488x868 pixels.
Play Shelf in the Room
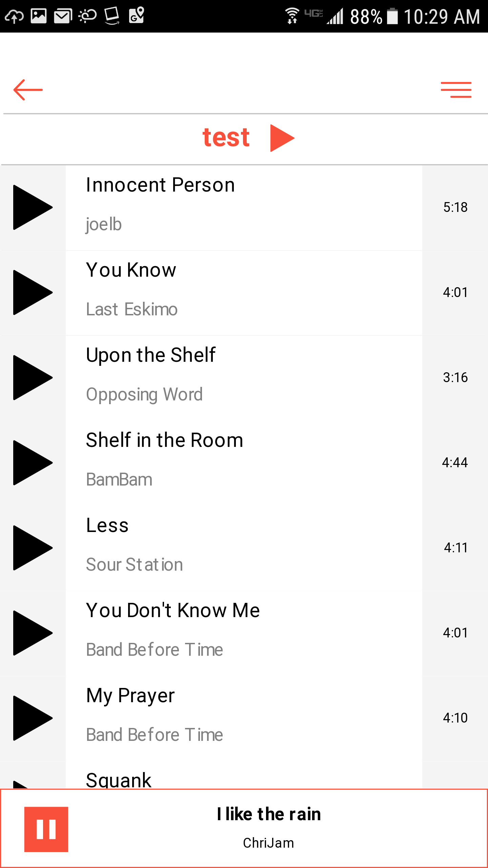(x=33, y=462)
